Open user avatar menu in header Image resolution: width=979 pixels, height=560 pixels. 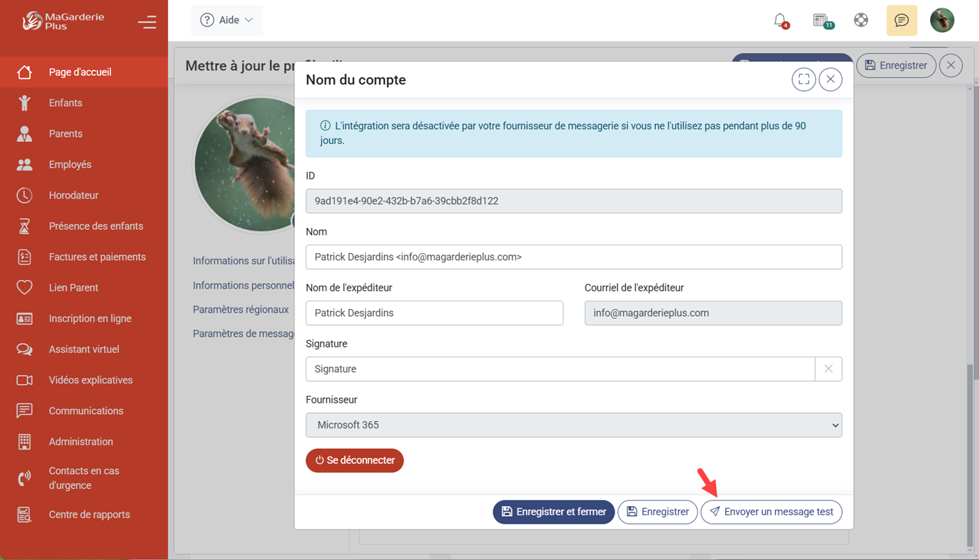coord(942,20)
